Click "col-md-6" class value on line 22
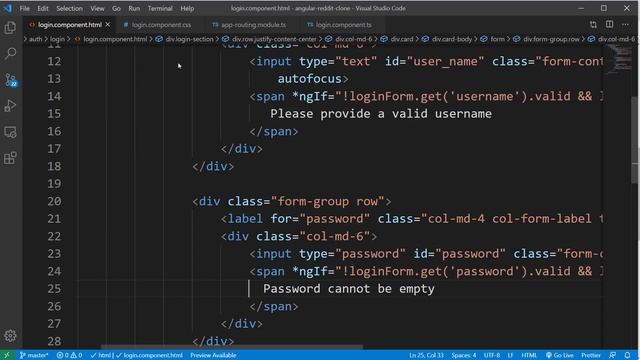The width and height of the screenshot is (640, 360). point(335,236)
